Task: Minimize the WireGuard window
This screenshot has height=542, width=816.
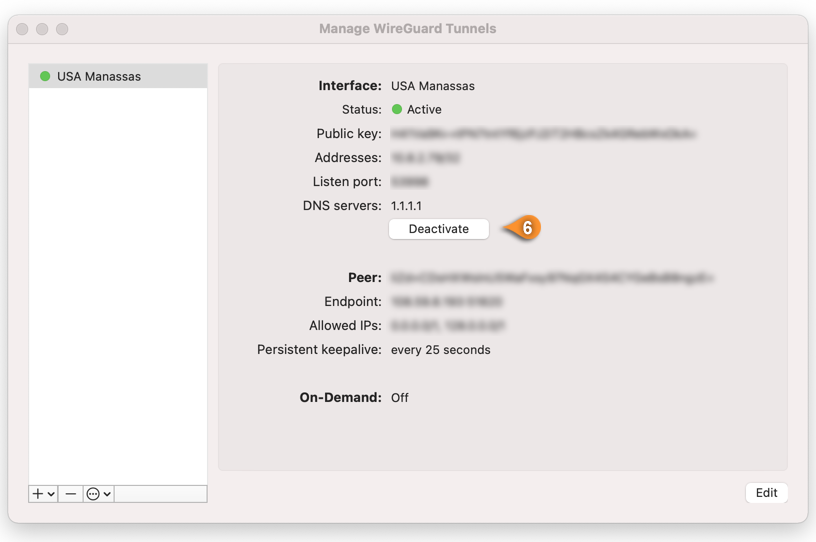Action: coord(42,29)
